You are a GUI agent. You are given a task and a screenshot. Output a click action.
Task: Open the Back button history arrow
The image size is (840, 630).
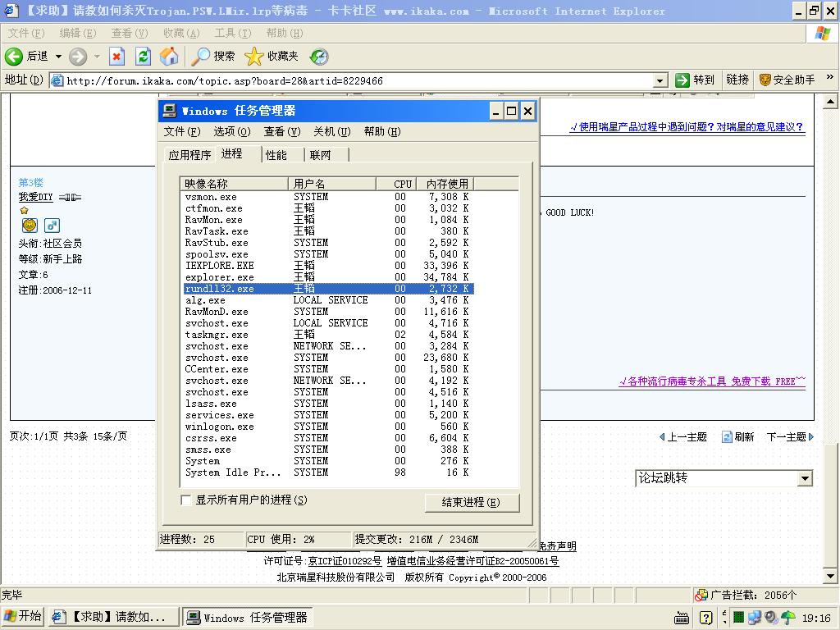[58, 57]
